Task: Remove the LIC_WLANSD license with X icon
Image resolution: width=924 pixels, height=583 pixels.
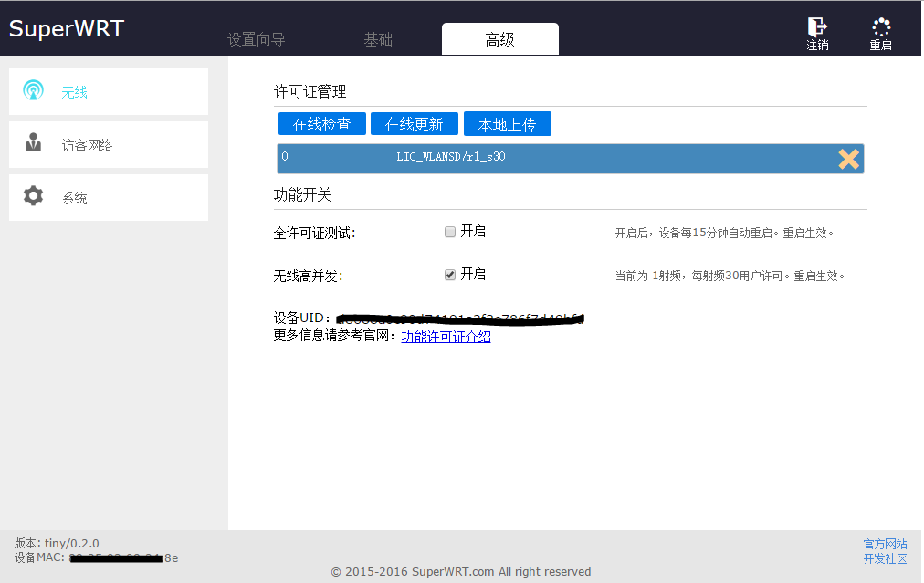Action: click(848, 159)
